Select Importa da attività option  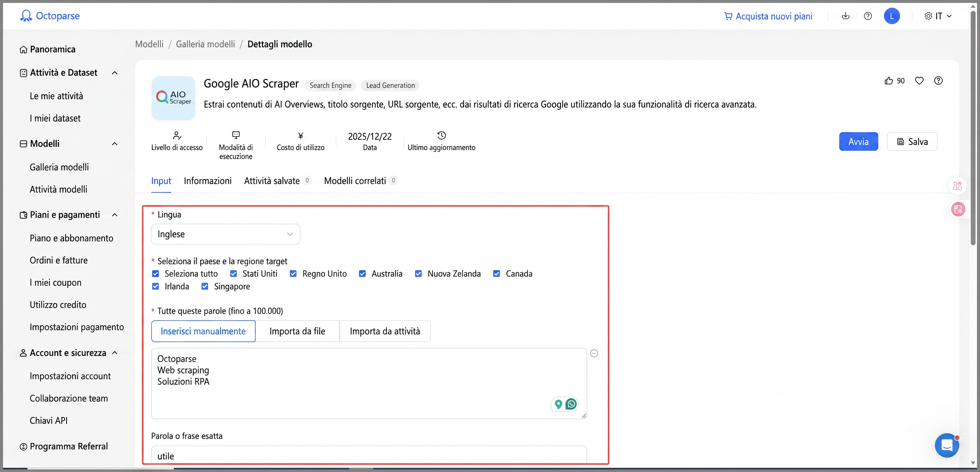[x=385, y=331]
